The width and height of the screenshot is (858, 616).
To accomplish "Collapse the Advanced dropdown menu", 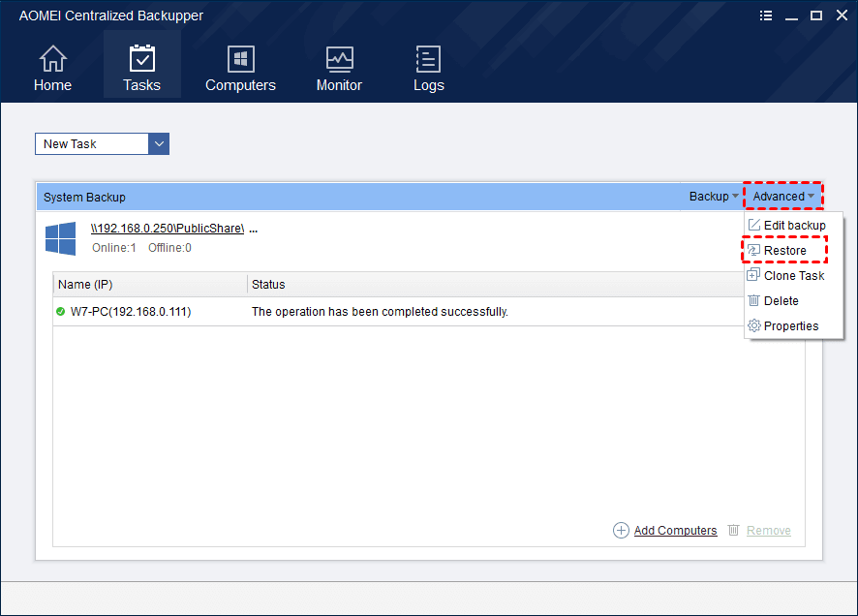I will (x=783, y=197).
